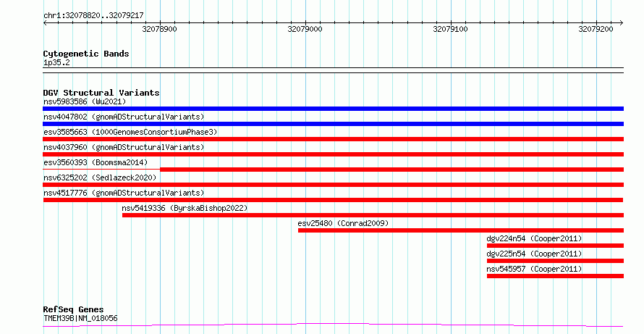
Task: Select the thick red bar of esv3560393
Action: coord(391,170)
